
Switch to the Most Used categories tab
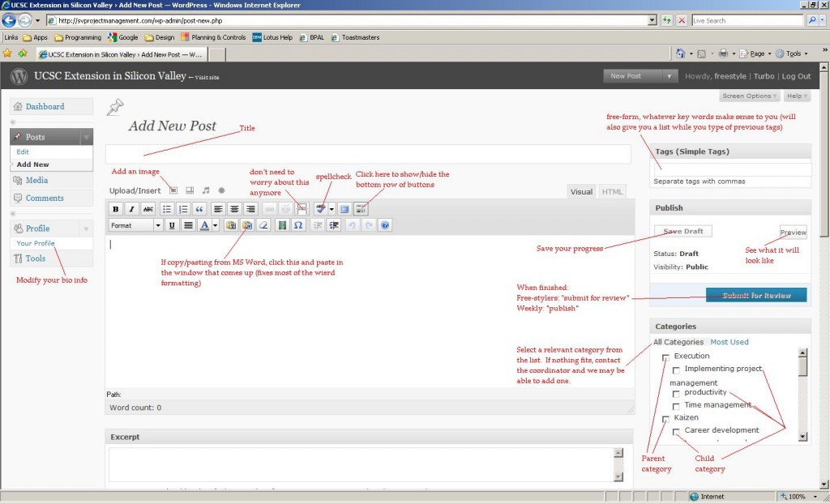729,342
